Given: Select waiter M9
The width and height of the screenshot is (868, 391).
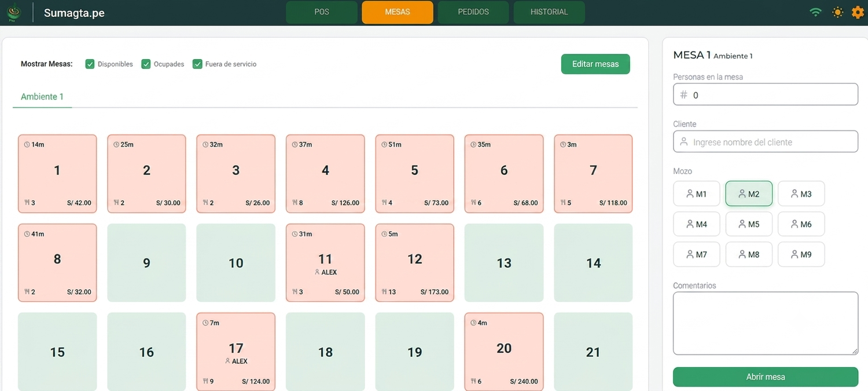Looking at the screenshot, I should point(801,254).
